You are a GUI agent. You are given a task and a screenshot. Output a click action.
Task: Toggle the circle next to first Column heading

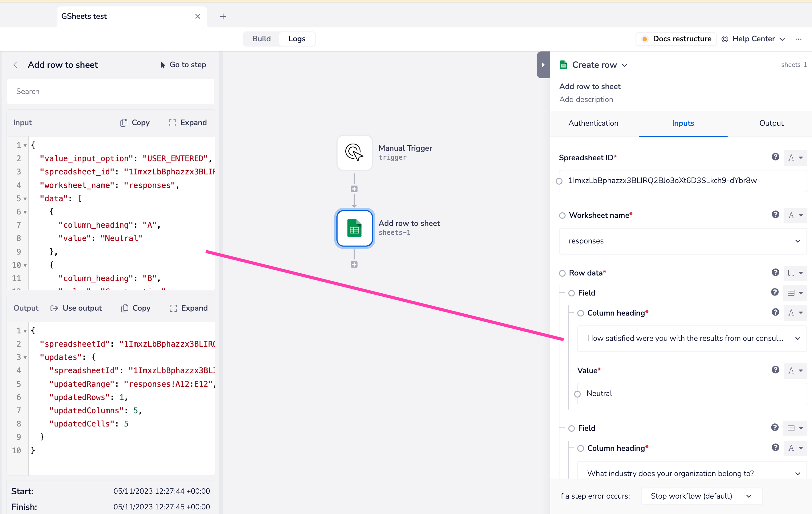tap(580, 313)
